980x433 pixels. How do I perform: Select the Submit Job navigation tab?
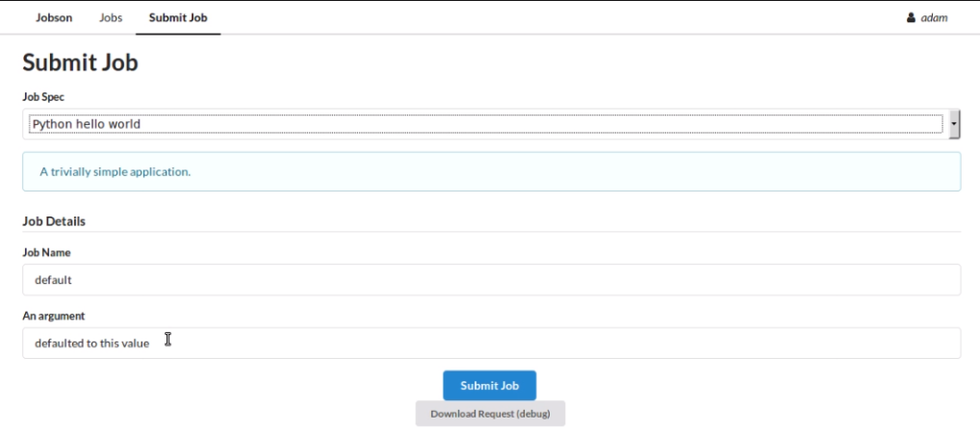[x=178, y=17]
